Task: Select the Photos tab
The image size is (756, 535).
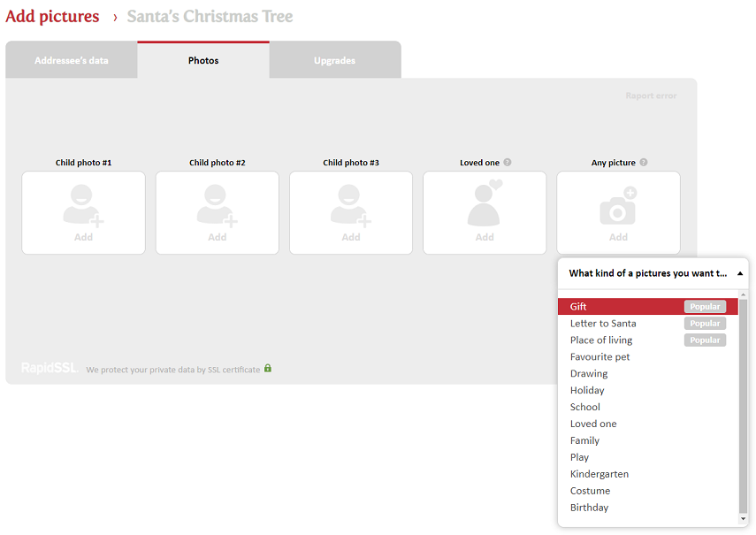Action: tap(203, 61)
